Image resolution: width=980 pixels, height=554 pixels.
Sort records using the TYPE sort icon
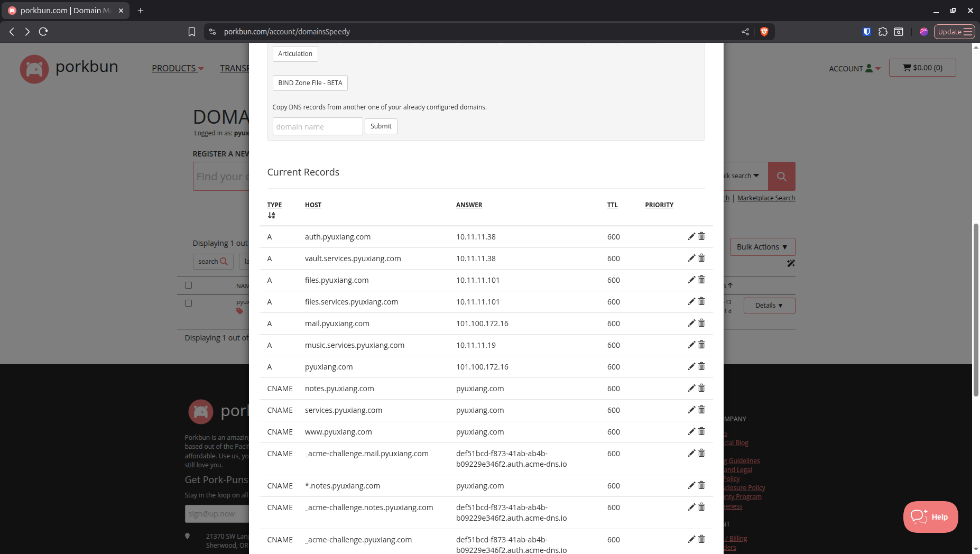click(271, 215)
